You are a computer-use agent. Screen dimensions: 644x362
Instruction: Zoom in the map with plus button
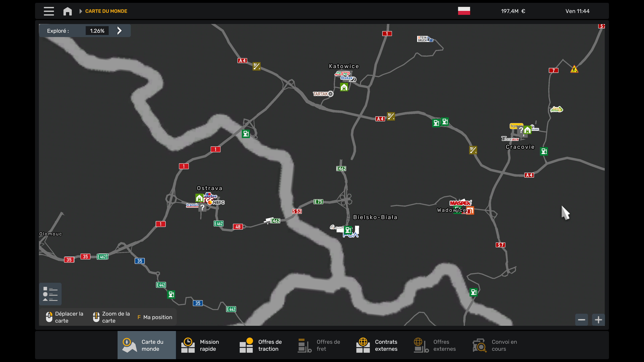click(x=598, y=320)
